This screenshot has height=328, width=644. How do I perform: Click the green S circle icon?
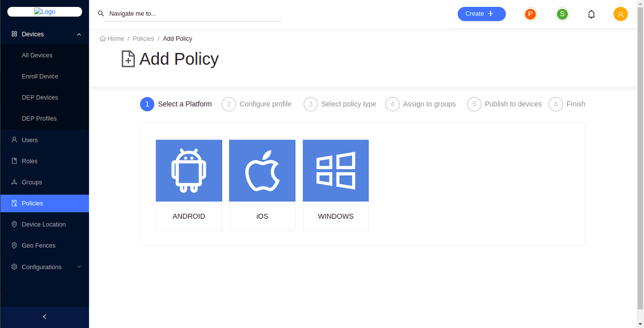pos(562,14)
